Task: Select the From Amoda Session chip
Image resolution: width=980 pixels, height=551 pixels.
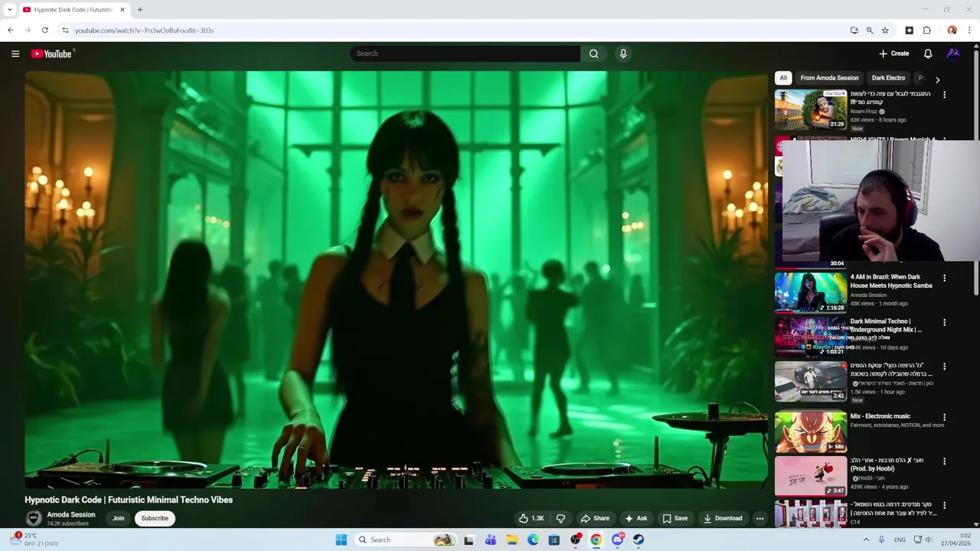Action: tap(829, 77)
